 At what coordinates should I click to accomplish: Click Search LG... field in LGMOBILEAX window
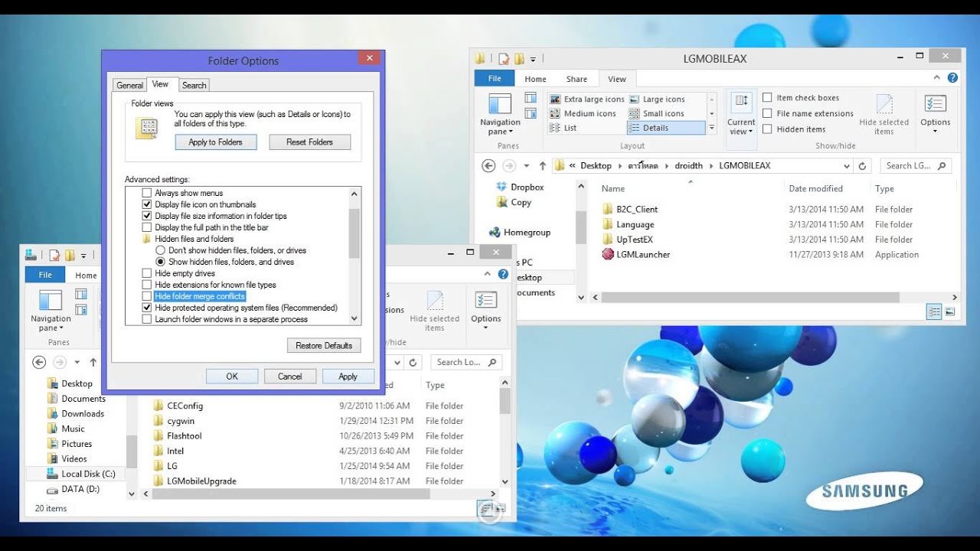point(916,165)
